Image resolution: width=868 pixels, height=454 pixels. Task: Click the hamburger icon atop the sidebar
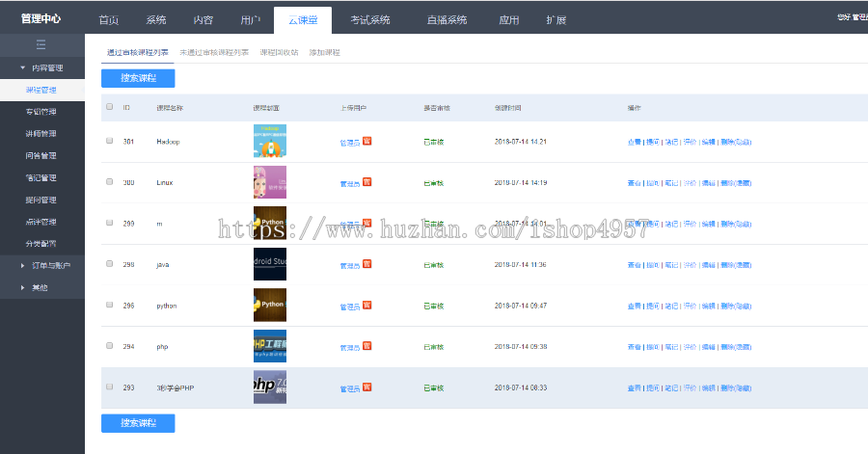coord(41,45)
